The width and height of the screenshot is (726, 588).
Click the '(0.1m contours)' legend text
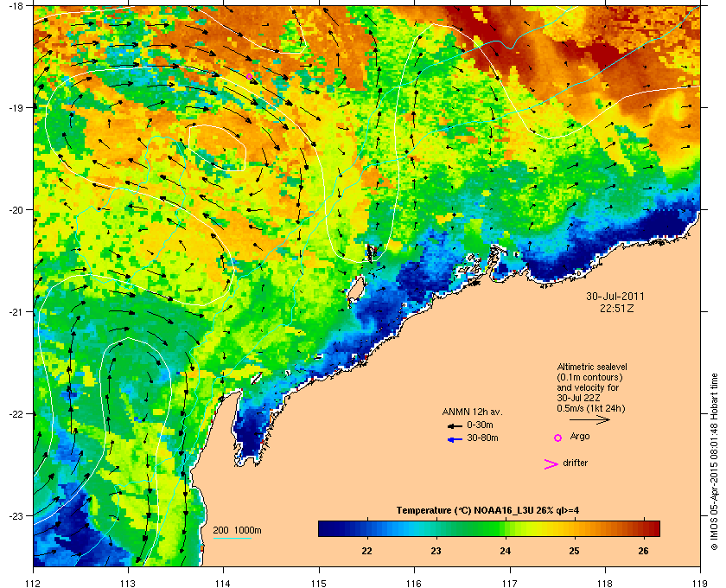pos(589,377)
